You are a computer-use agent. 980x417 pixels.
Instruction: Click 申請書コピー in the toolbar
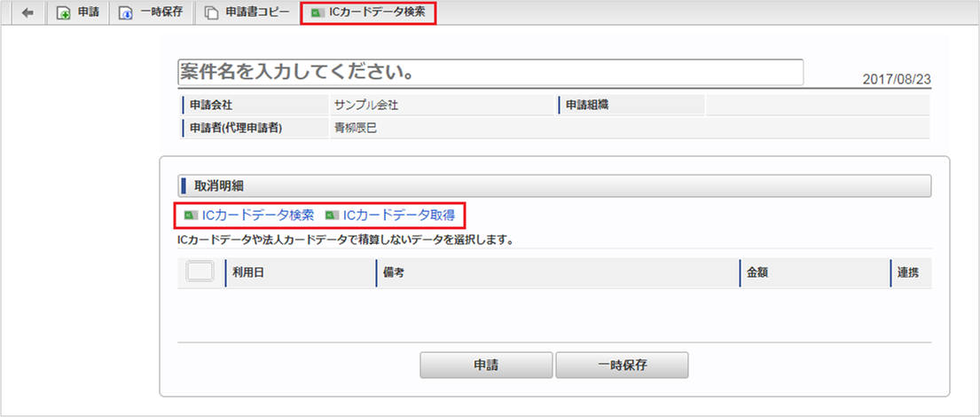(x=248, y=13)
